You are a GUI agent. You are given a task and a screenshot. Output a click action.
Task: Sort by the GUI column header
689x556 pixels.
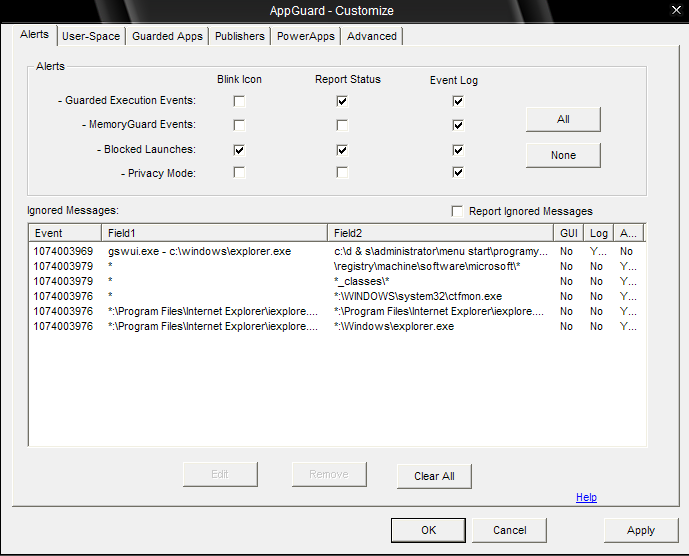(x=569, y=233)
